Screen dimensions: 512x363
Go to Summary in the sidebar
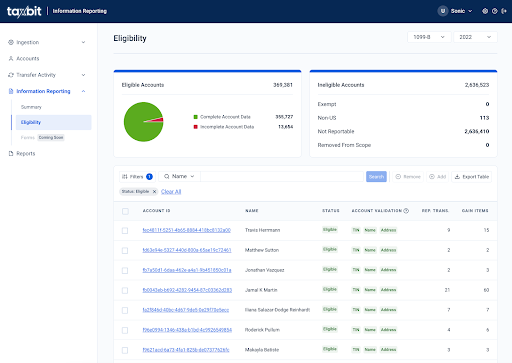coord(31,107)
